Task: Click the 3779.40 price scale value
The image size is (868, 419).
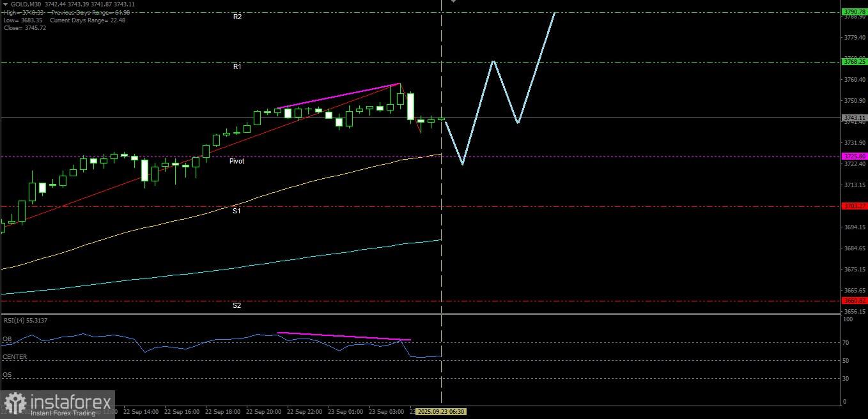Action: click(855, 38)
